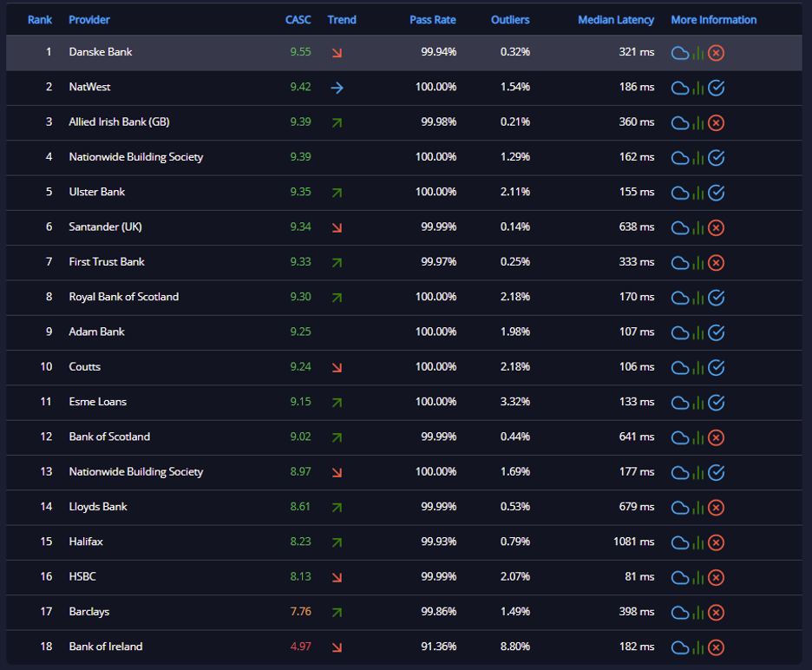Click the red X icon for Barclays

tap(716, 613)
